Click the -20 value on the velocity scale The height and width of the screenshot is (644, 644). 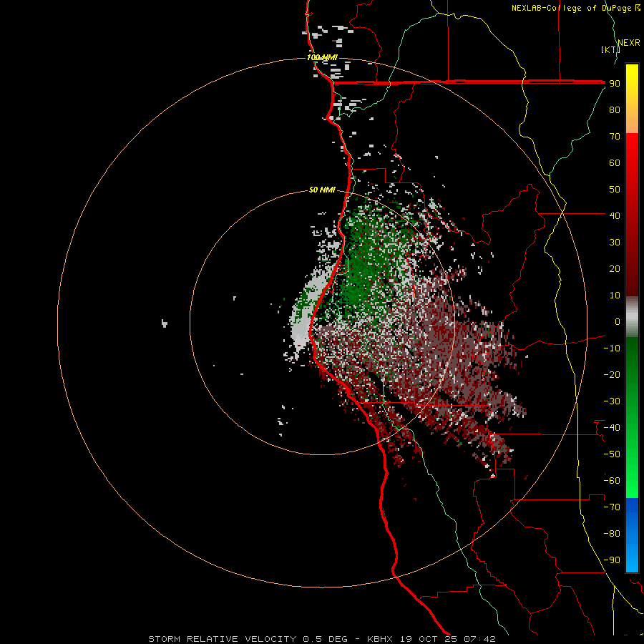click(x=612, y=374)
